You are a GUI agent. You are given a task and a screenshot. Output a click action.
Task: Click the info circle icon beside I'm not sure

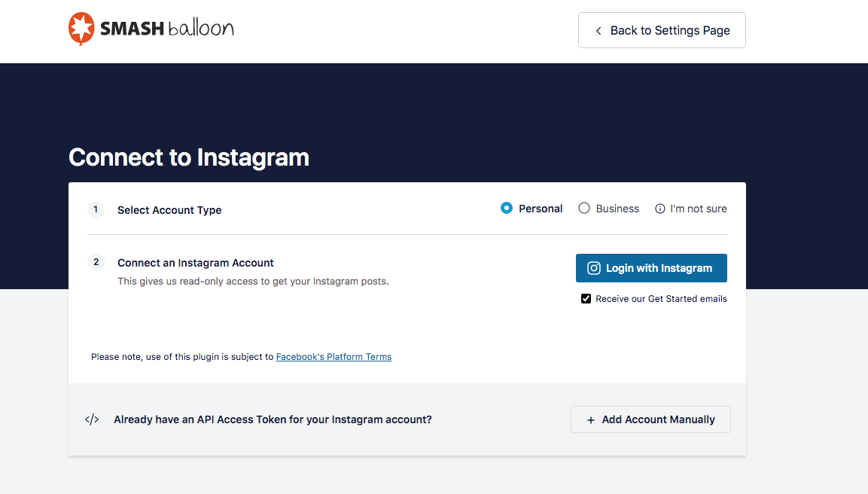point(660,209)
